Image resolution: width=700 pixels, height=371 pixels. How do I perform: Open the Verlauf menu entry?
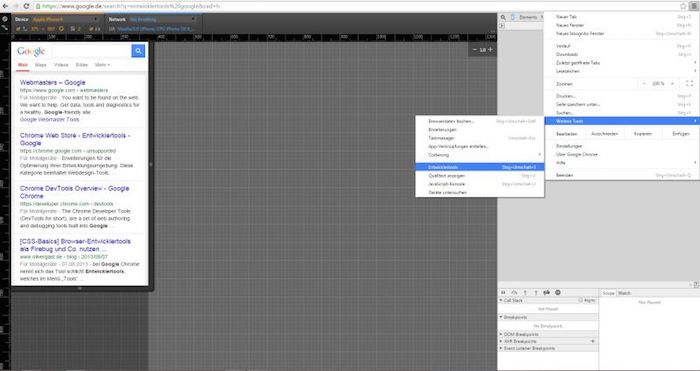coord(621,46)
